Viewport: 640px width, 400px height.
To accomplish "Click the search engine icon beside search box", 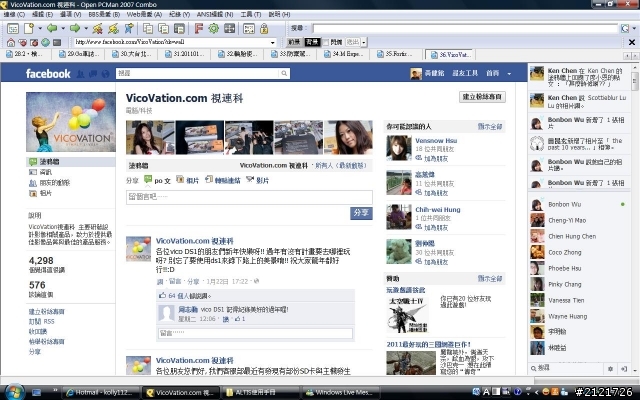I will coord(625,29).
